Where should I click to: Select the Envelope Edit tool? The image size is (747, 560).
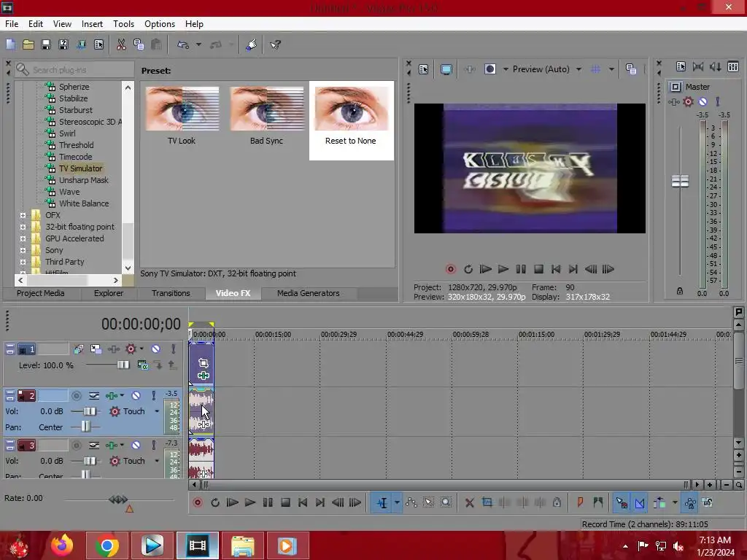tap(411, 503)
